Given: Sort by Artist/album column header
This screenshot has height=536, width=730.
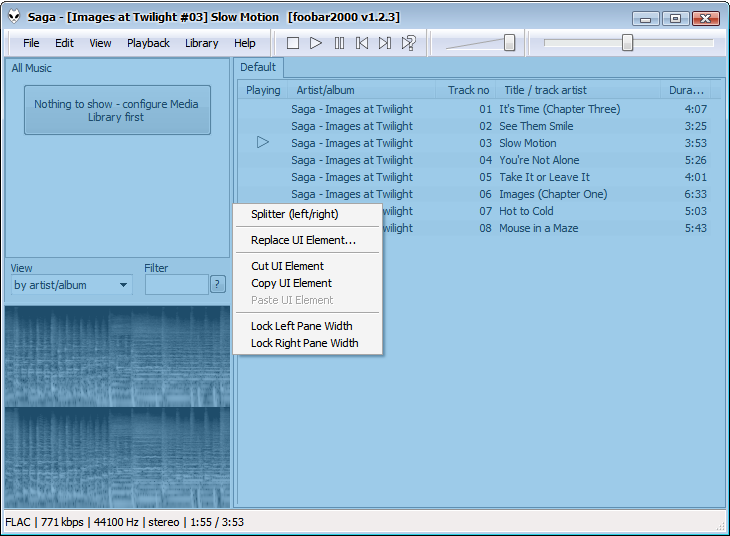Looking at the screenshot, I should click(x=362, y=90).
